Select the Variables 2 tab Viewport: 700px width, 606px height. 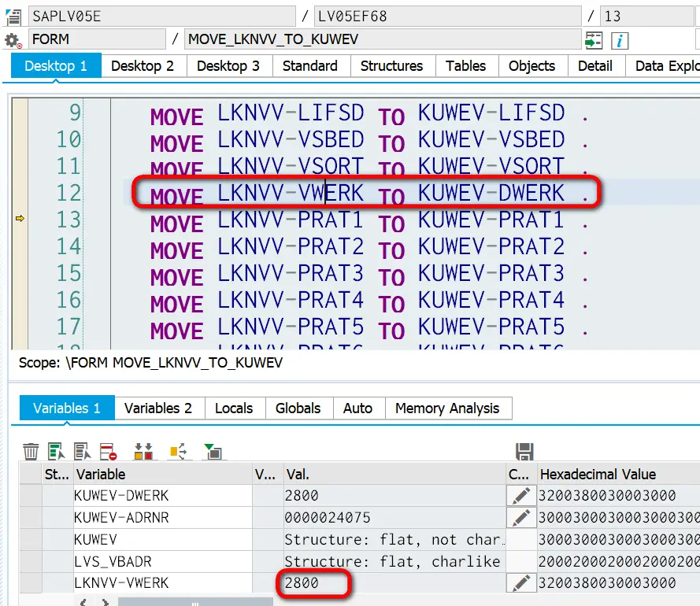pyautogui.click(x=158, y=408)
